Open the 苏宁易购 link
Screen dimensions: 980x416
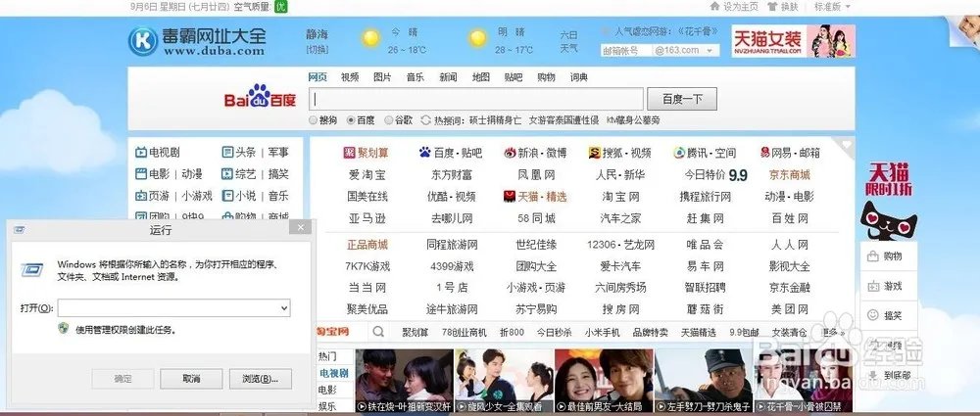point(536,309)
